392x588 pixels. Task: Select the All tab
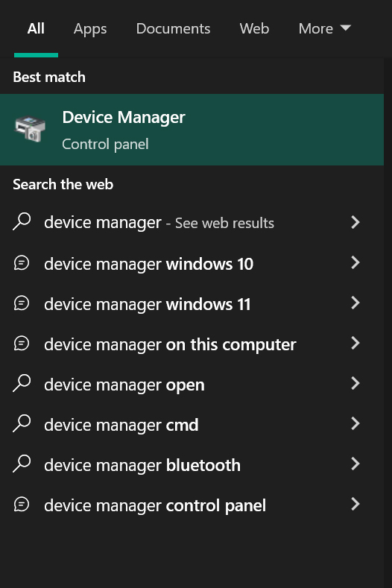click(36, 29)
